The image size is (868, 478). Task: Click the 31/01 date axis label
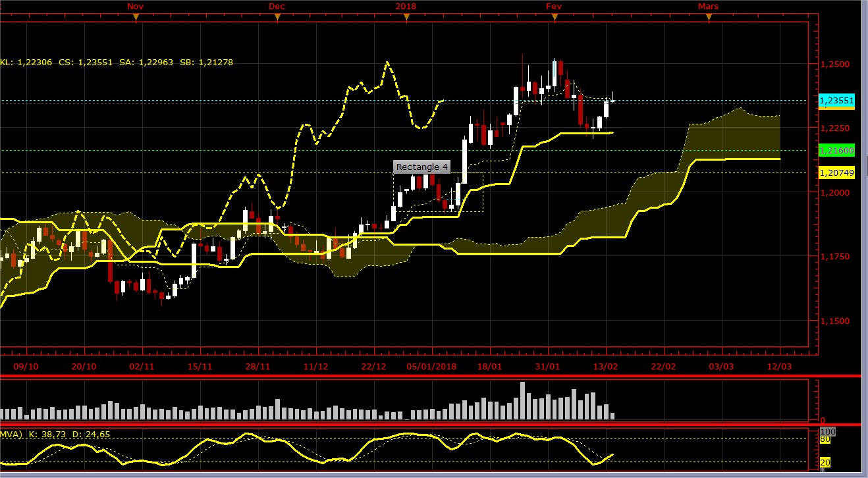(547, 366)
